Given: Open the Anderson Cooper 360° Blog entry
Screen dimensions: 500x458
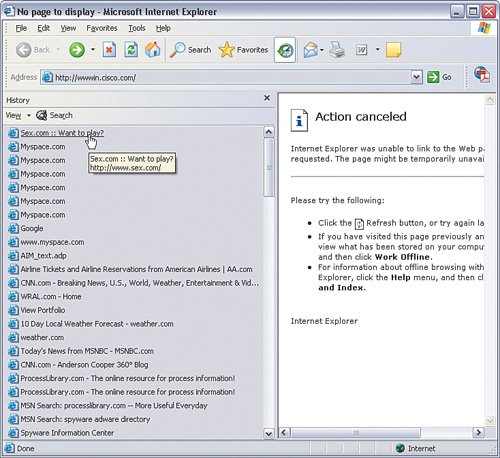Looking at the screenshot, I should (x=84, y=365).
